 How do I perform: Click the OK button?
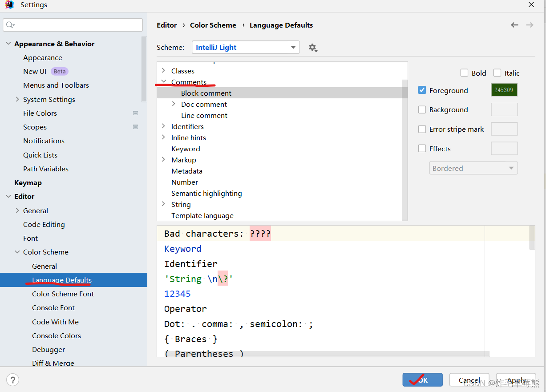click(423, 380)
